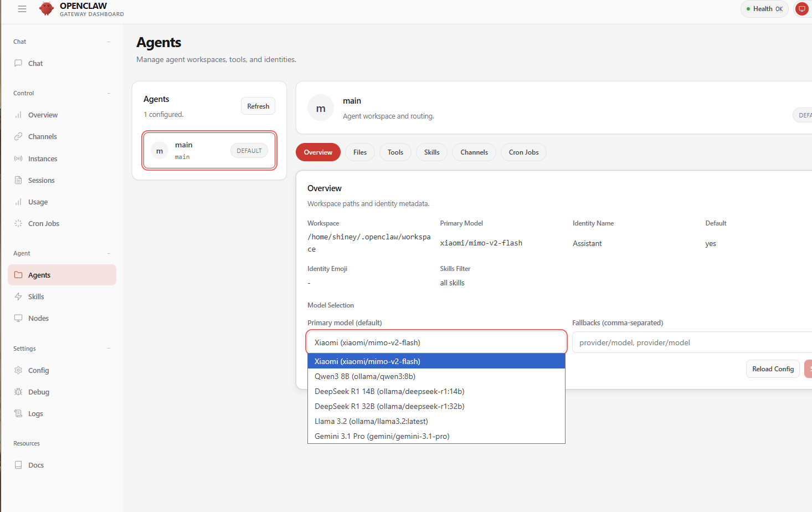Select Qwen3 8B from model list
The height and width of the screenshot is (512, 812).
point(365,376)
